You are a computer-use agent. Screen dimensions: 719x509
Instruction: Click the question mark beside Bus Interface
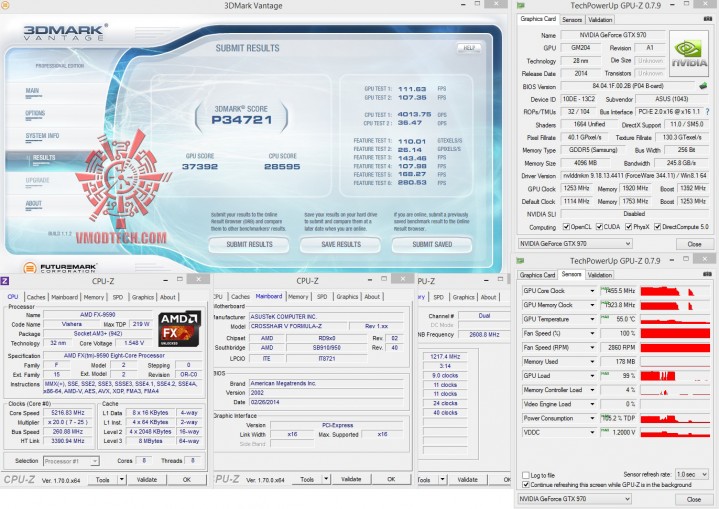click(707, 111)
